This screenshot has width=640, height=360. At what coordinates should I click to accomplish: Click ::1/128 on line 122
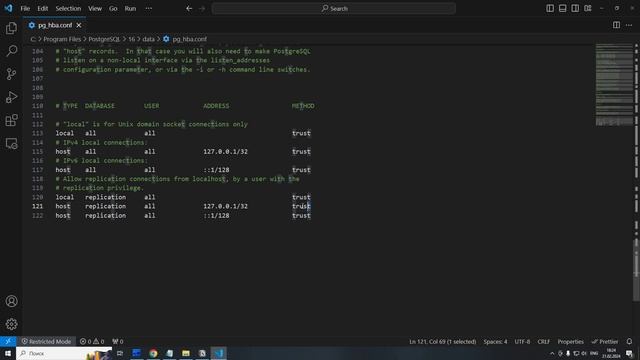pyautogui.click(x=216, y=216)
